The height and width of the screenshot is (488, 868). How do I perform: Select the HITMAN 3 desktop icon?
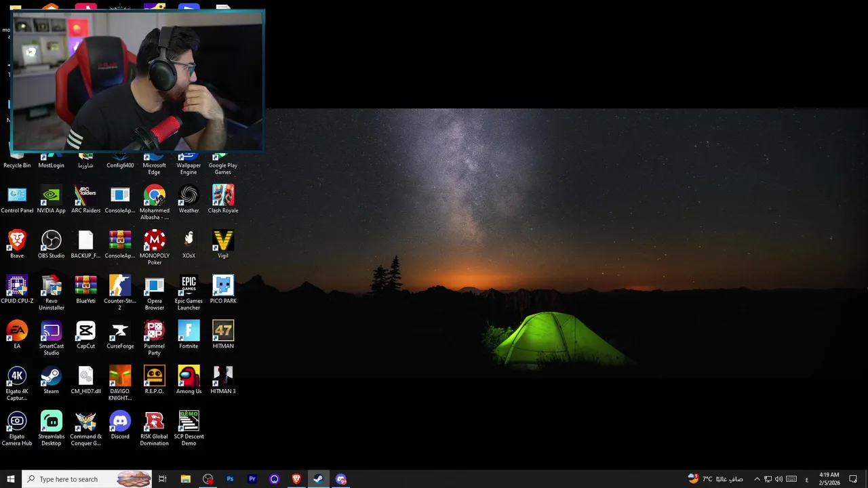click(223, 380)
